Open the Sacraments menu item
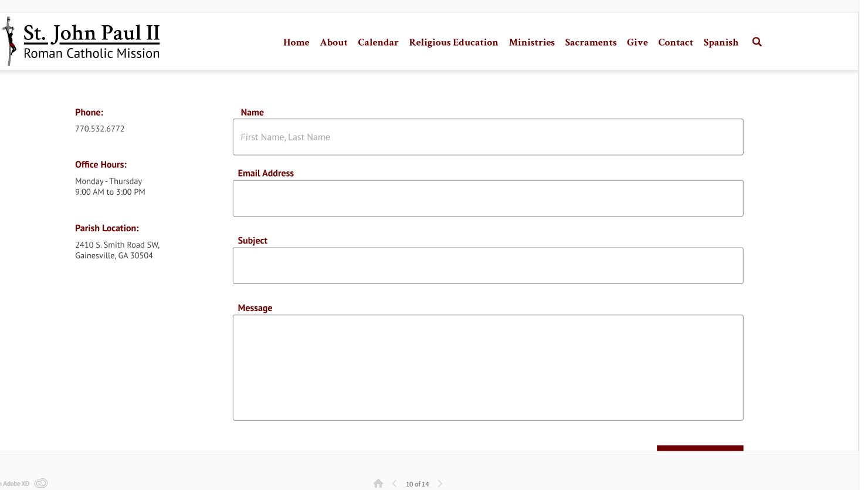The image size is (868, 490). pyautogui.click(x=591, y=42)
